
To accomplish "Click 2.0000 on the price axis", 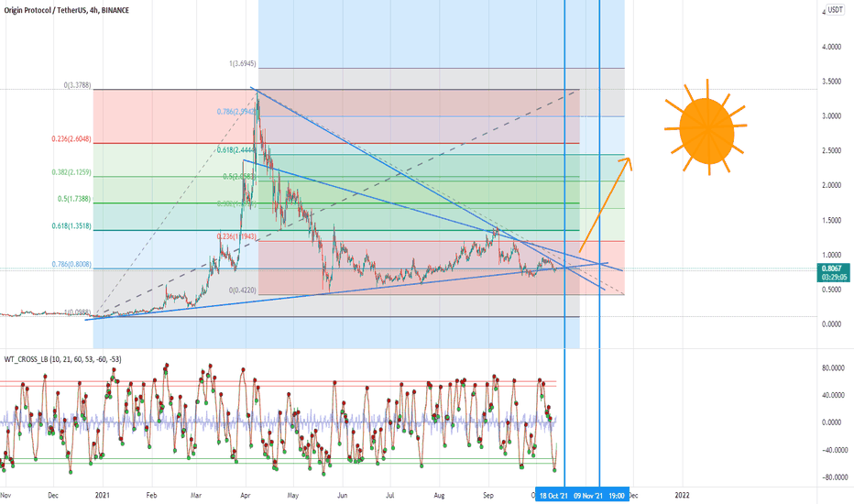I will click(x=831, y=185).
